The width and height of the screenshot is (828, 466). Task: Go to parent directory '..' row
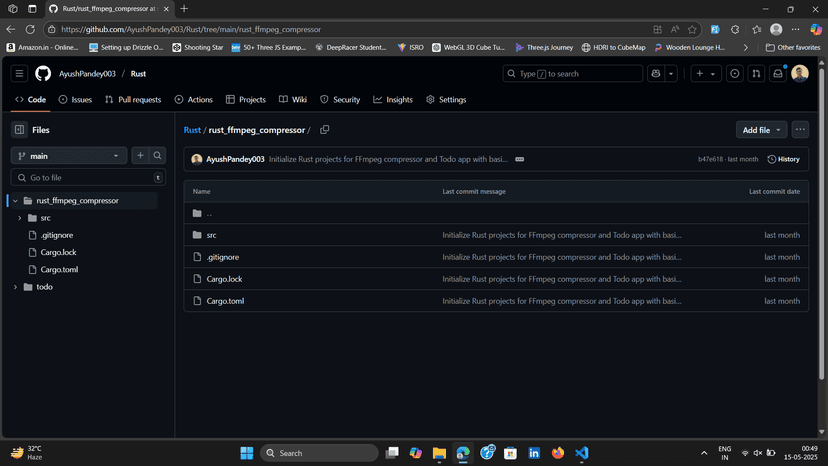coord(496,213)
